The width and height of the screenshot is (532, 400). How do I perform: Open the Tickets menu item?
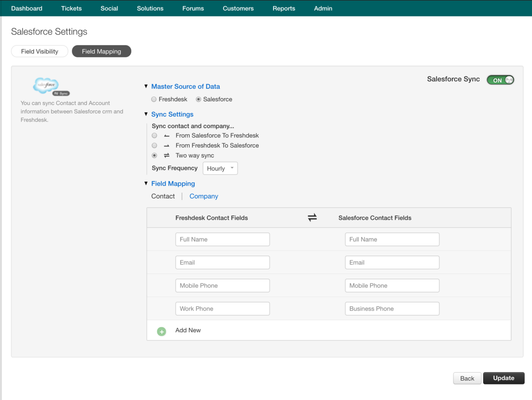tap(71, 8)
